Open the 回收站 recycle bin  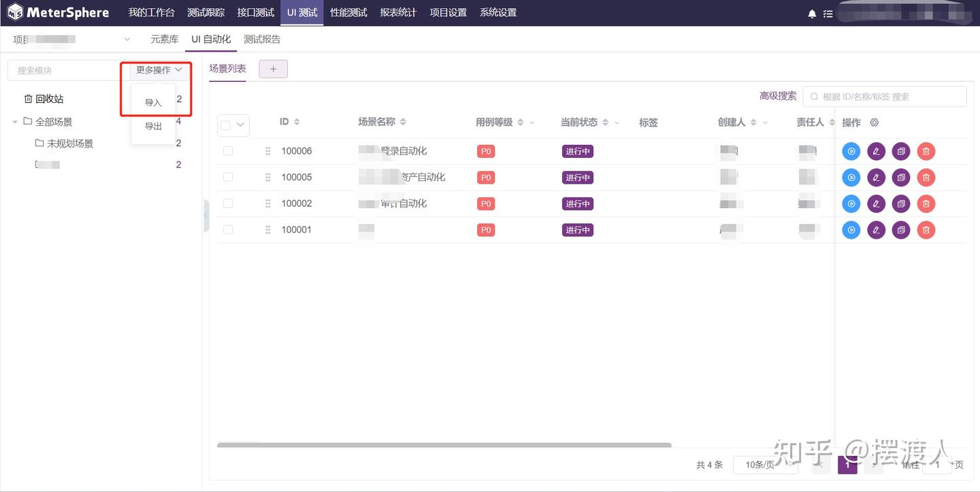(44, 99)
